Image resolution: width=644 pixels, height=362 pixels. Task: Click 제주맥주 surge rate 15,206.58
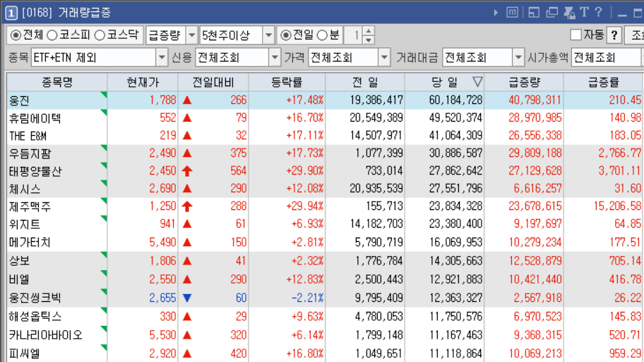coord(617,206)
